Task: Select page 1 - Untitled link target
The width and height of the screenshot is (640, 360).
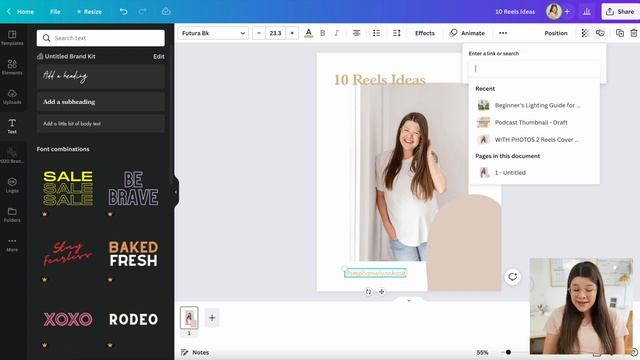Action: (534, 173)
